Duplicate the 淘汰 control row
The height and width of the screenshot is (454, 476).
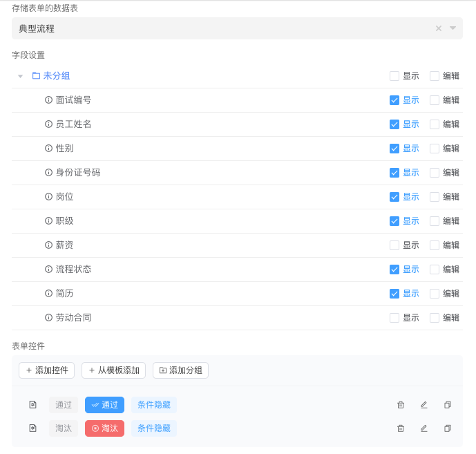[x=448, y=428]
